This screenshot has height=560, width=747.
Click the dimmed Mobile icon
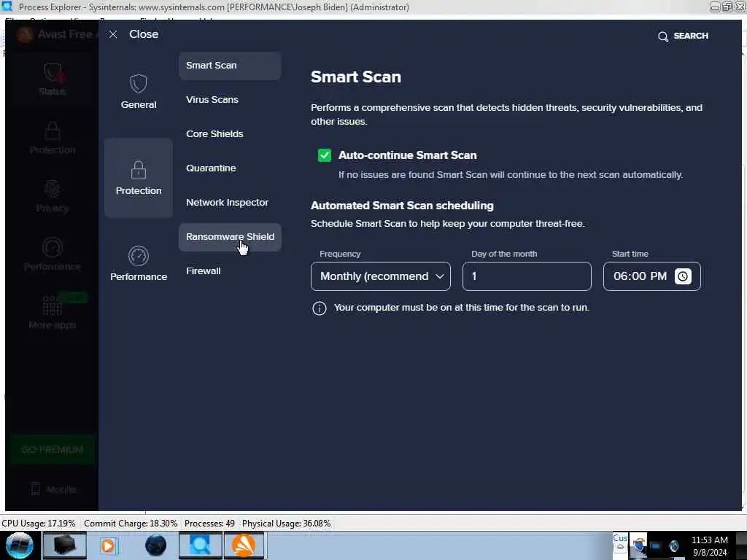tap(36, 489)
